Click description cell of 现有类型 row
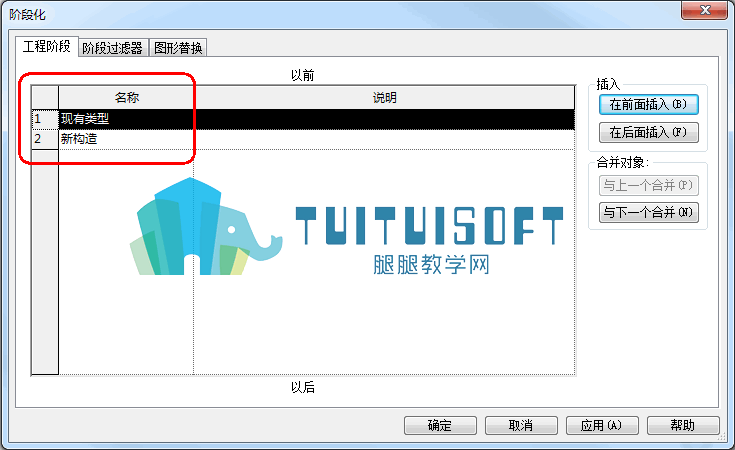The image size is (735, 450). [x=384, y=119]
